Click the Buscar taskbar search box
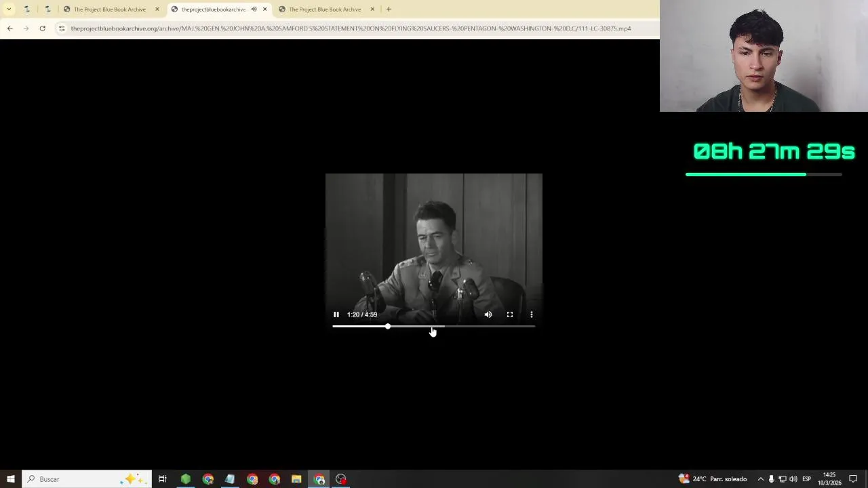 [x=87, y=479]
